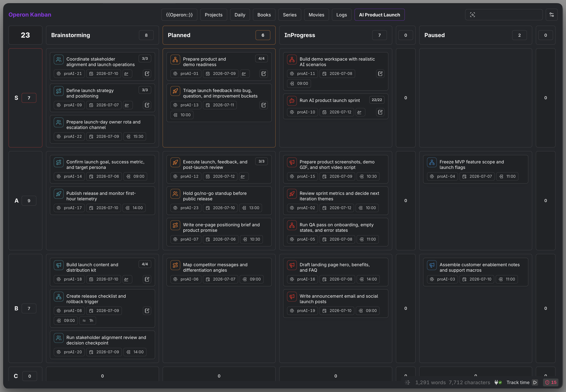The height and width of the screenshot is (392, 566).
Task: Open the Movies tab
Action: (x=316, y=15)
